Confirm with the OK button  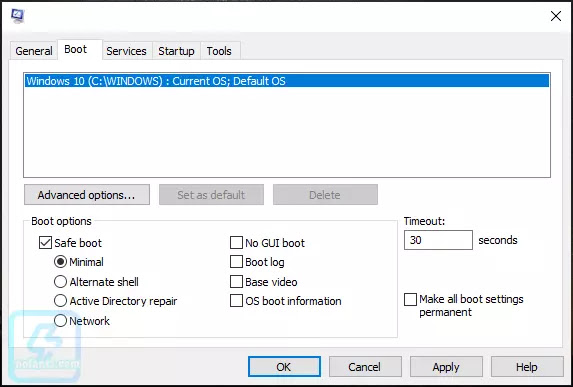284,367
